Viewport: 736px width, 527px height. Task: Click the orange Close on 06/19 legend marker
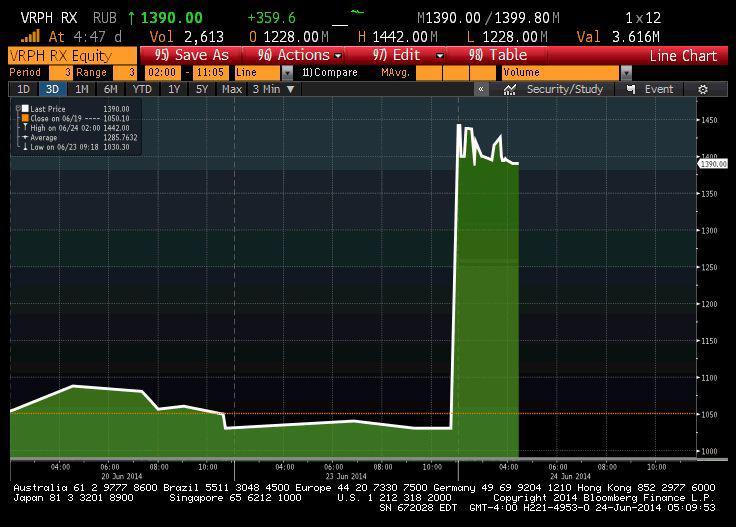(25, 118)
